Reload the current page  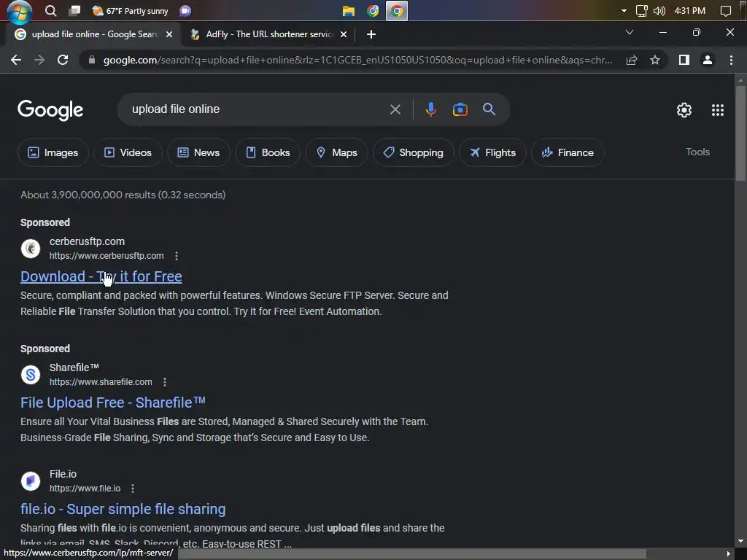[x=63, y=60]
